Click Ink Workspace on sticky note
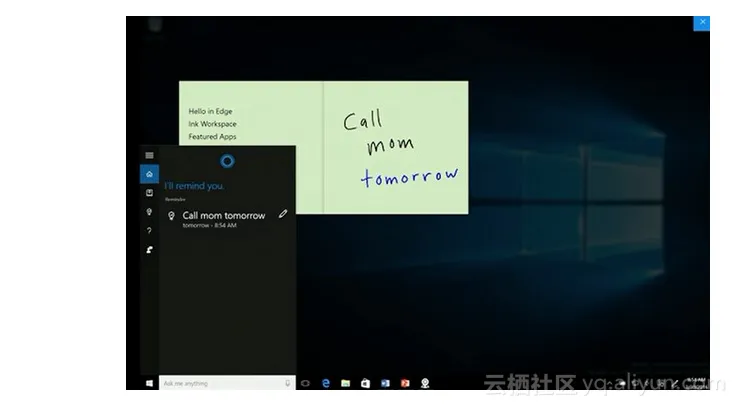The width and height of the screenshot is (737, 407). [212, 124]
